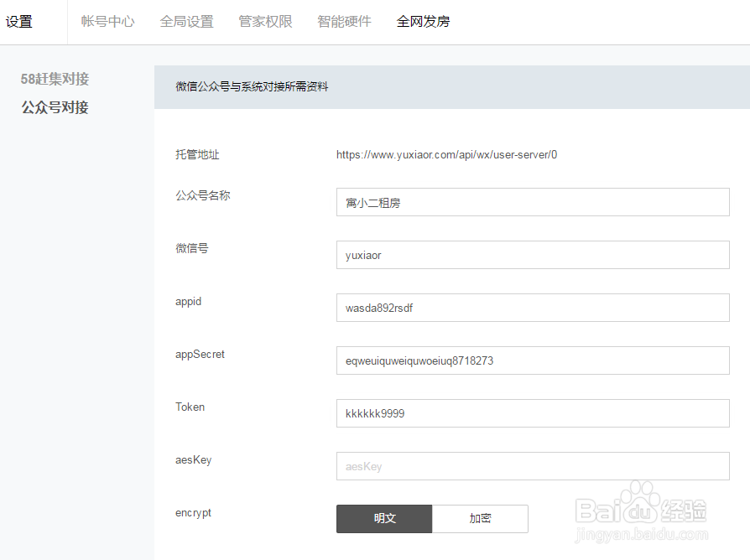This screenshot has height=560, width=750.
Task: Select the Token input containing kkkkkk9999
Action: click(532, 413)
